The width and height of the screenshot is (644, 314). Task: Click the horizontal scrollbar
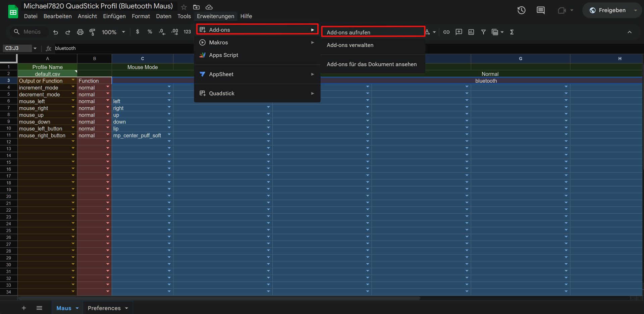pos(219,298)
